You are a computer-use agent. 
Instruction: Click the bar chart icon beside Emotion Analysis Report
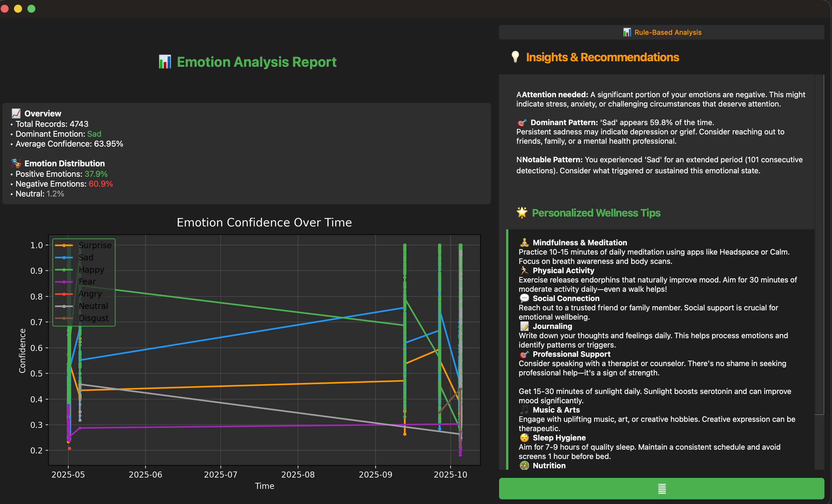tap(165, 62)
